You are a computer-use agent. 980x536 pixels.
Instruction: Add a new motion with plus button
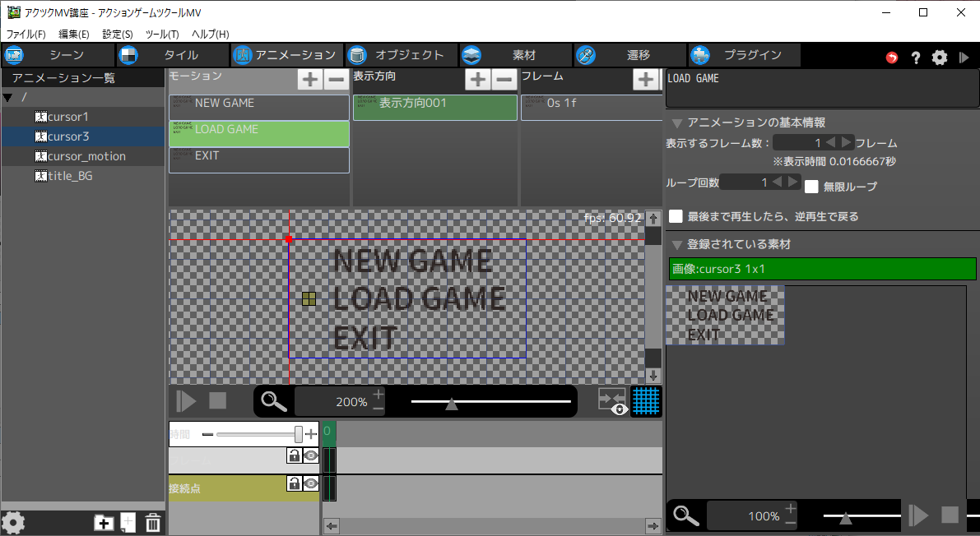click(309, 80)
